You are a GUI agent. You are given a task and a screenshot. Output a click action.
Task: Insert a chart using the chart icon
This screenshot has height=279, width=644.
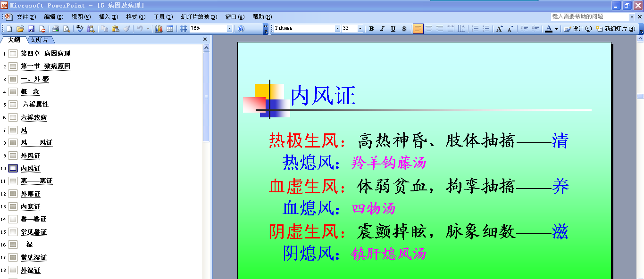[159, 29]
